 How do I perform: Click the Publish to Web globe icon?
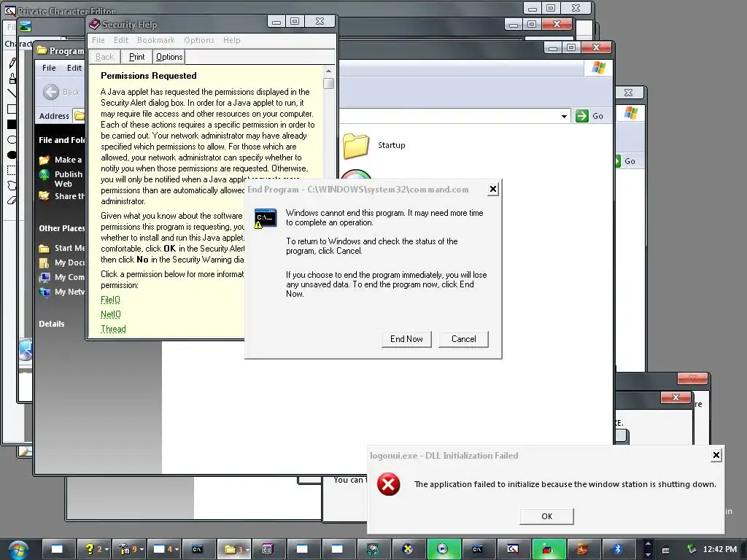coord(44,175)
